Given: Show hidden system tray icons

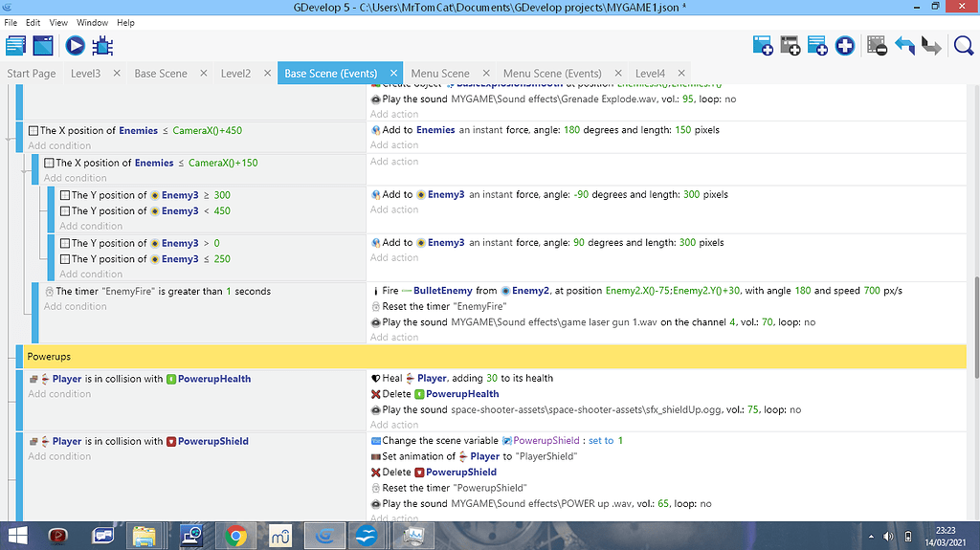Looking at the screenshot, I should tap(869, 536).
